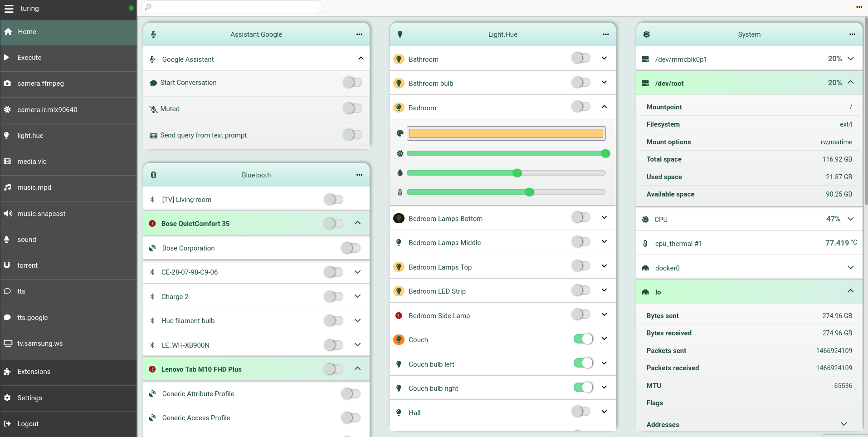The height and width of the screenshot is (437, 868).
Task: Expand the Addresses section under lo
Action: (x=844, y=424)
